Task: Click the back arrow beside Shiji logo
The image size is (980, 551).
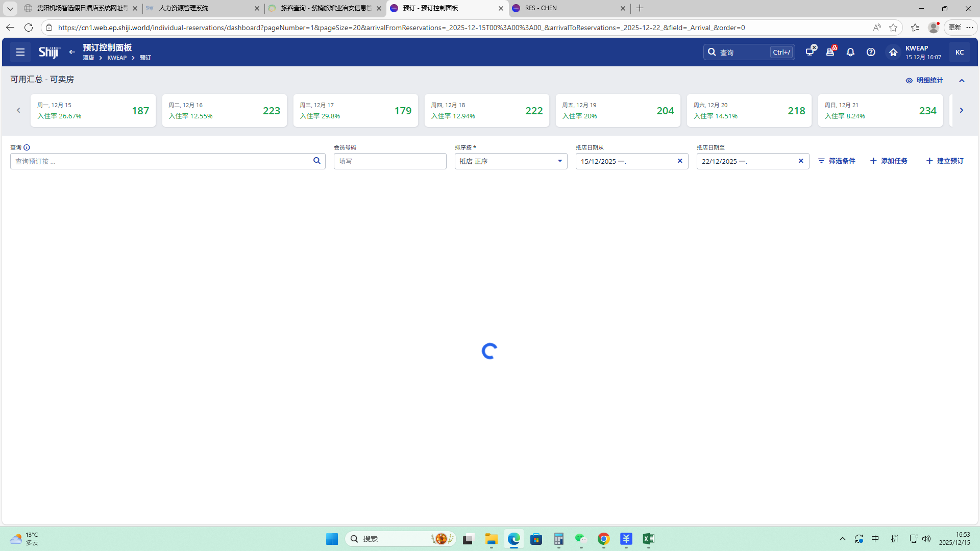Action: pyautogui.click(x=72, y=52)
